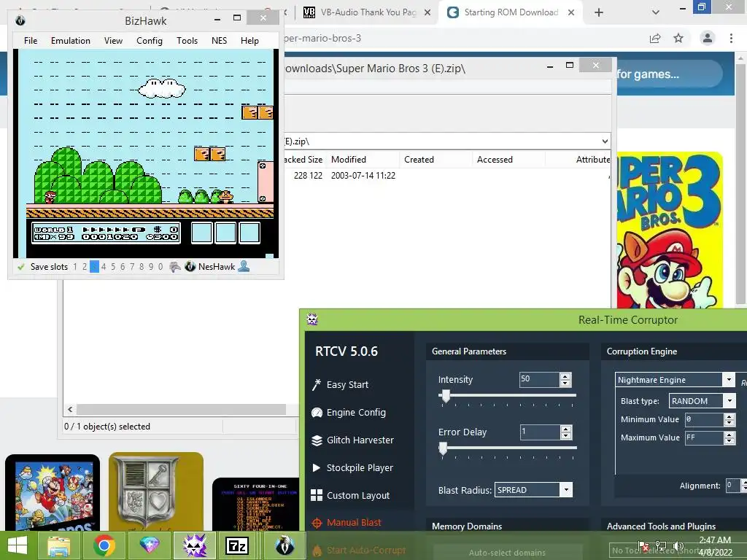Expand the 7-Zip address path dropdown
This screenshot has height=560, width=747.
(605, 141)
